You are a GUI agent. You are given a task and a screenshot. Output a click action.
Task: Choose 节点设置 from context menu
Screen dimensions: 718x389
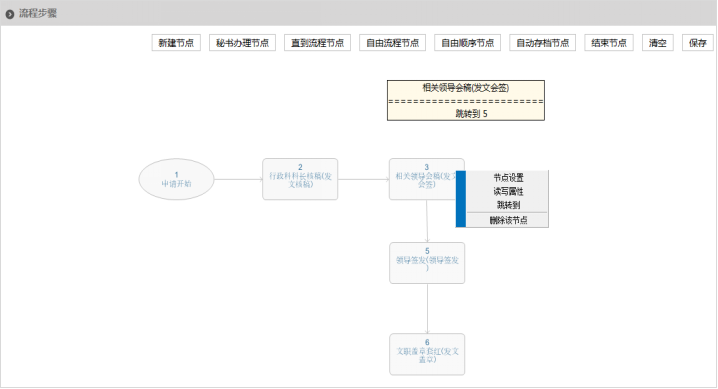tap(508, 178)
